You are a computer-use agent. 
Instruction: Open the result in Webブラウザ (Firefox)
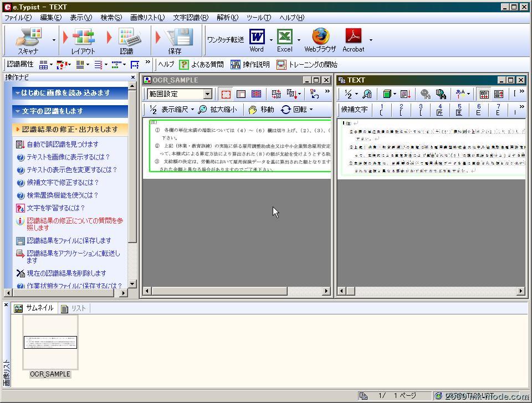coord(320,39)
